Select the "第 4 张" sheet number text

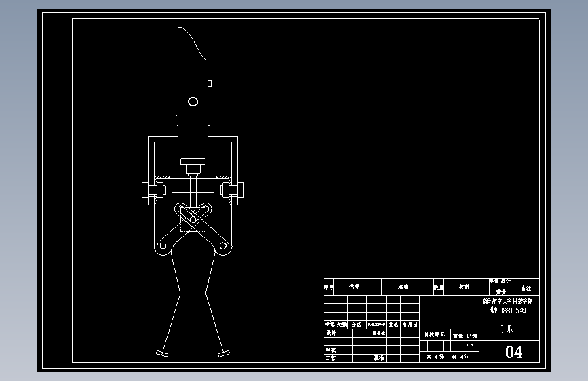pyautogui.click(x=460, y=357)
